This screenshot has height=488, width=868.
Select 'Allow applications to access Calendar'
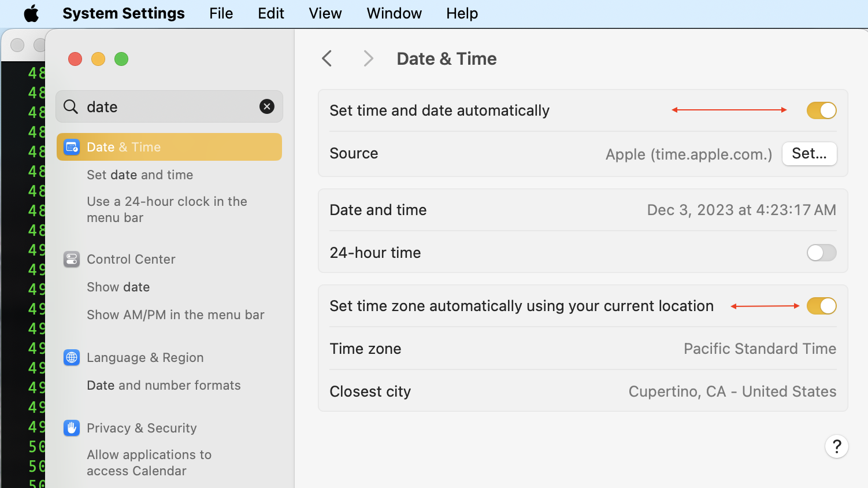pyautogui.click(x=149, y=463)
